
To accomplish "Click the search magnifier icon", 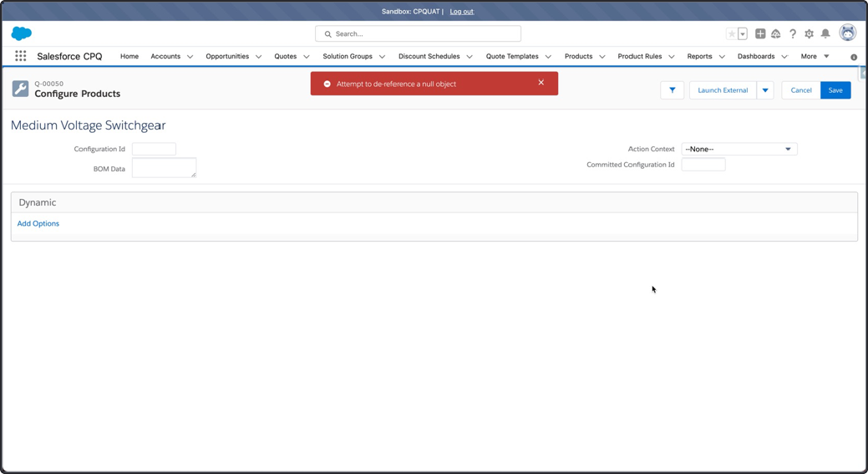I will (327, 33).
